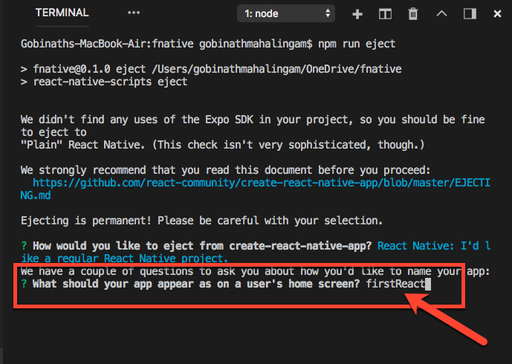Viewport: 512px width, 364px height.
Task: Click the "npm run eject" command text
Action: pyautogui.click(x=357, y=44)
